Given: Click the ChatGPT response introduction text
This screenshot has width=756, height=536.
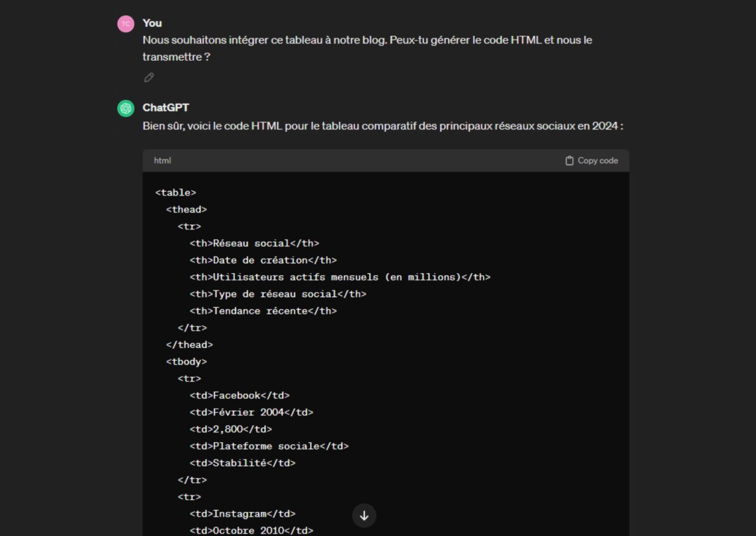Looking at the screenshot, I should [383, 126].
